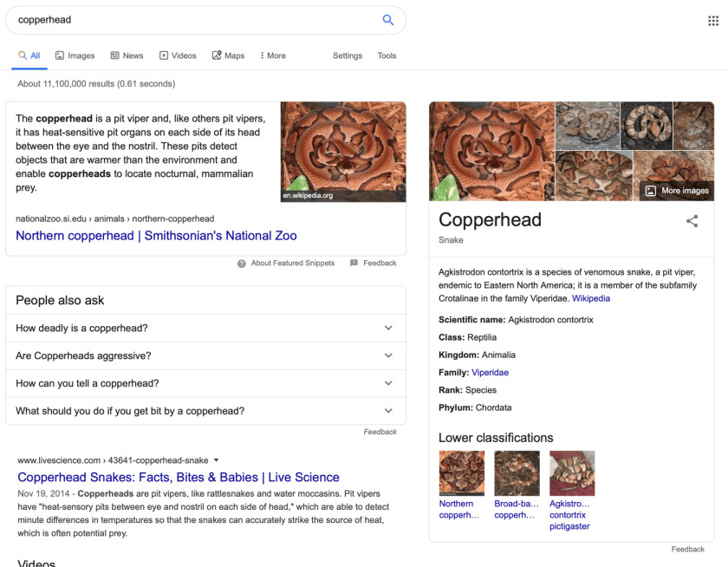Click the 'Lower classifications' heading
Image resolution: width=728 pixels, height=567 pixels.
(x=496, y=438)
